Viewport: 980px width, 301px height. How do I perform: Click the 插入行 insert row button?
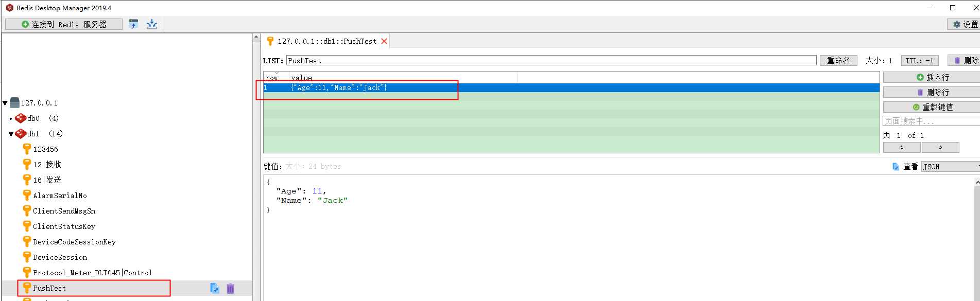(x=932, y=77)
